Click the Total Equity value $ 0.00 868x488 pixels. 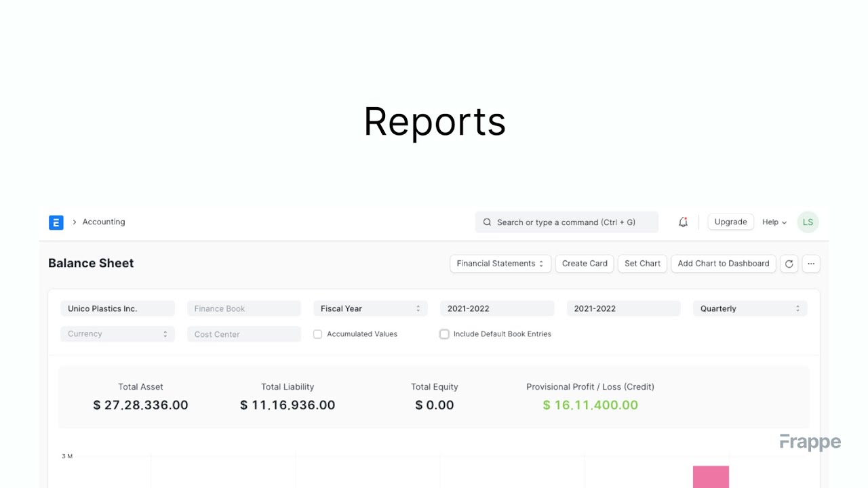tap(435, 405)
